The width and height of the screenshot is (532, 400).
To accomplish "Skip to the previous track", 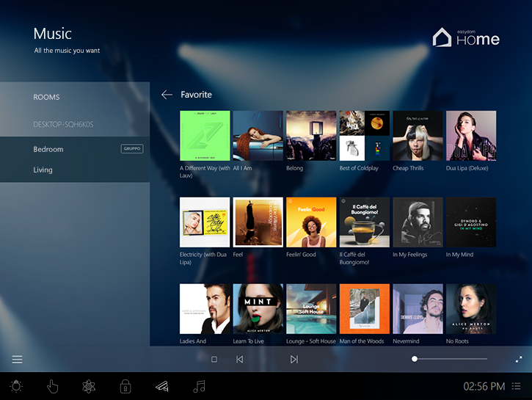I will tap(239, 360).
